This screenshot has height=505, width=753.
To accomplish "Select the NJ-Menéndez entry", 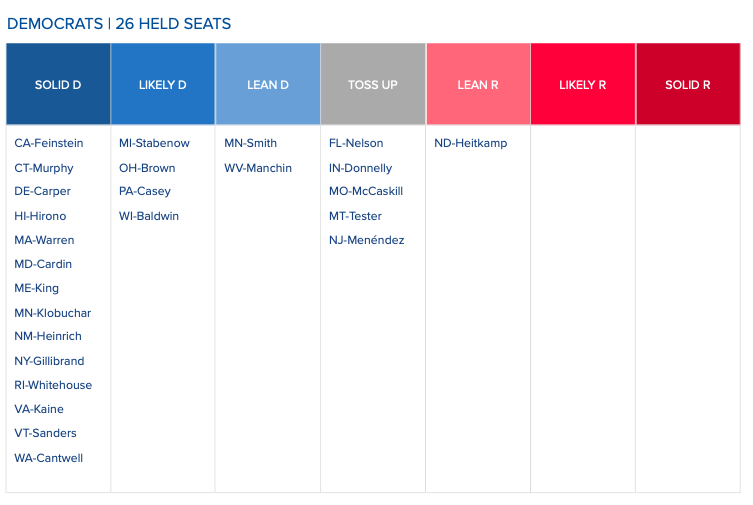I will pyautogui.click(x=366, y=240).
